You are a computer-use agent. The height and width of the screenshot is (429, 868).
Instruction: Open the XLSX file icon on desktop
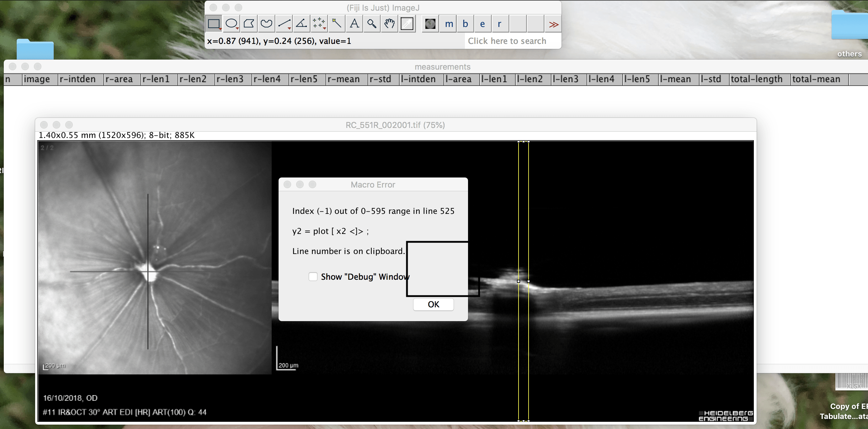(851, 381)
